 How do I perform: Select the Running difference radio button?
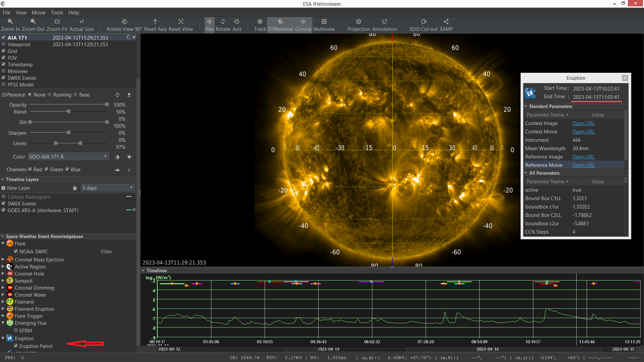click(50, 95)
